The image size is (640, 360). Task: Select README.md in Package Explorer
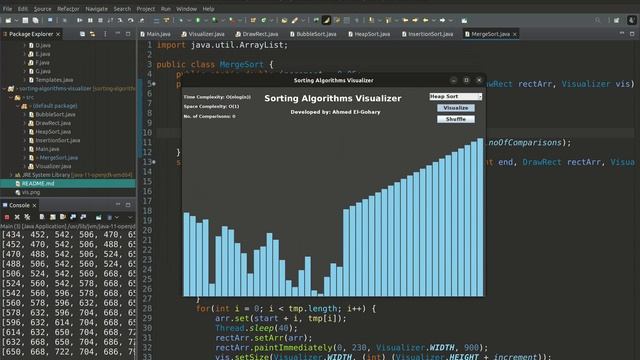point(68,184)
